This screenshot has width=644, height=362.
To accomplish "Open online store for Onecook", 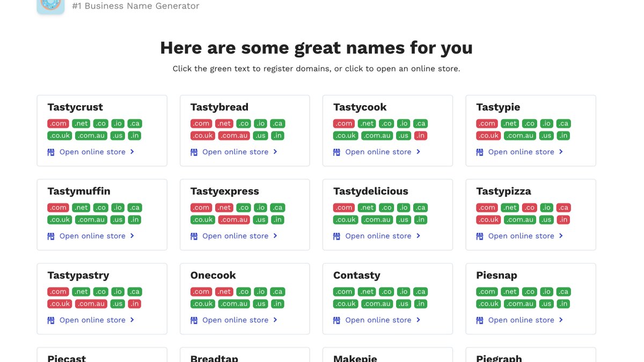I will pyautogui.click(x=234, y=320).
